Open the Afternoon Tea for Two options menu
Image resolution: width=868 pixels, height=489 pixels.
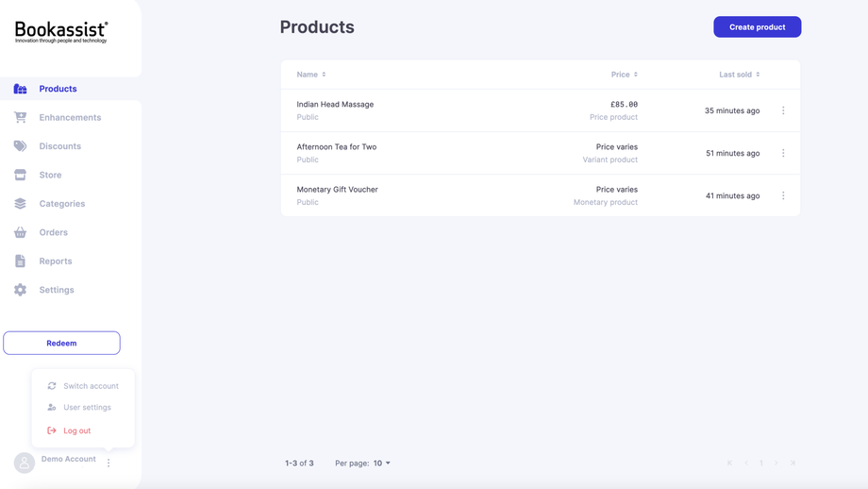pos(783,153)
